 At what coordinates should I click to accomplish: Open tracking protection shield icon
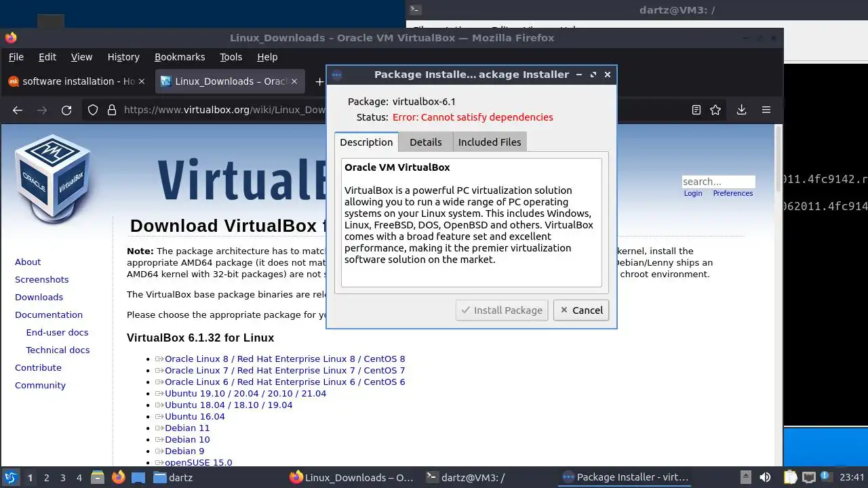click(93, 110)
